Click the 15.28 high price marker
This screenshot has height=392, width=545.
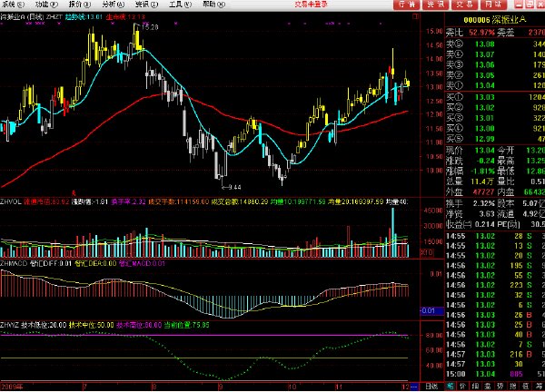pos(150,27)
